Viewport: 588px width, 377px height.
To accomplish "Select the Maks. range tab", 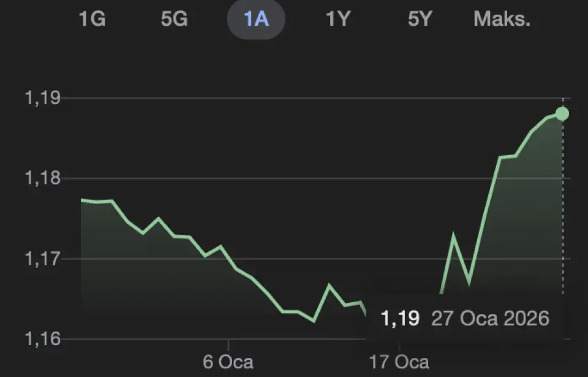I will tap(502, 19).
